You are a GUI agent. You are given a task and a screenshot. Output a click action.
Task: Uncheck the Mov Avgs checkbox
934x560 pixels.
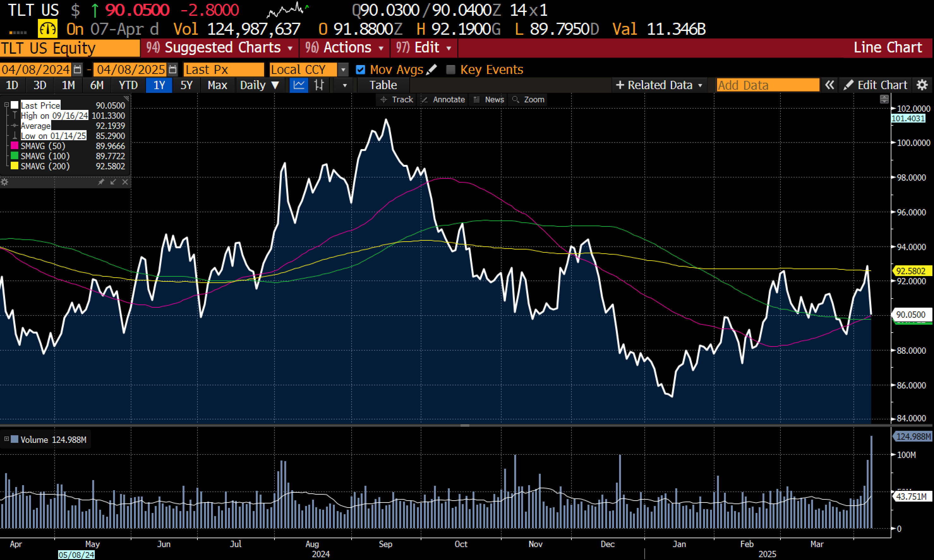coord(360,69)
